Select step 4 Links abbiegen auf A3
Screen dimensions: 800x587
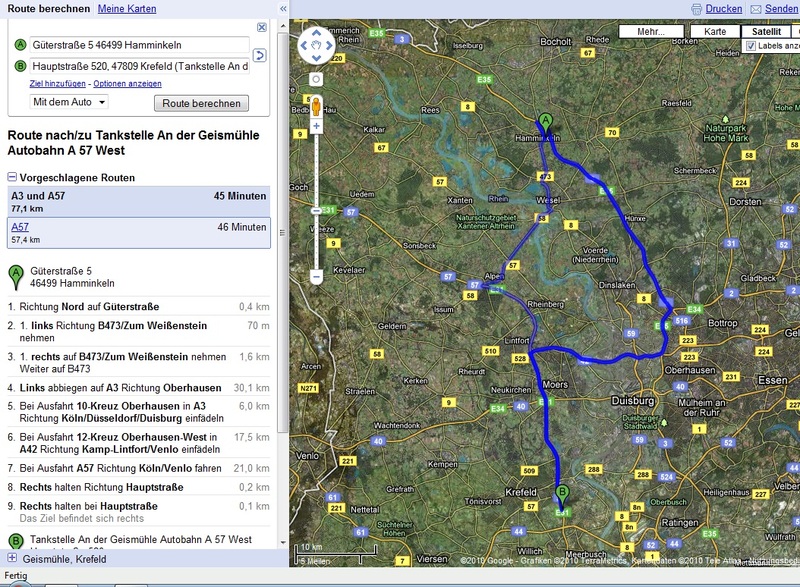139,388
